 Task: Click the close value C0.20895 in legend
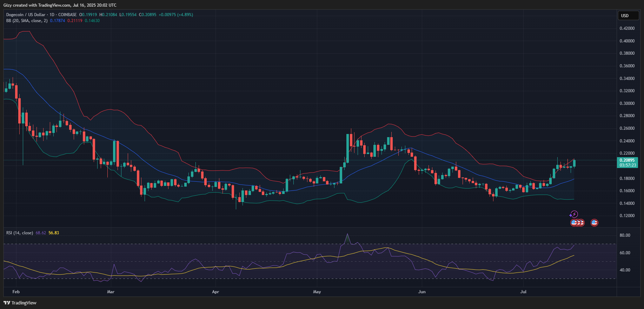coord(148,15)
